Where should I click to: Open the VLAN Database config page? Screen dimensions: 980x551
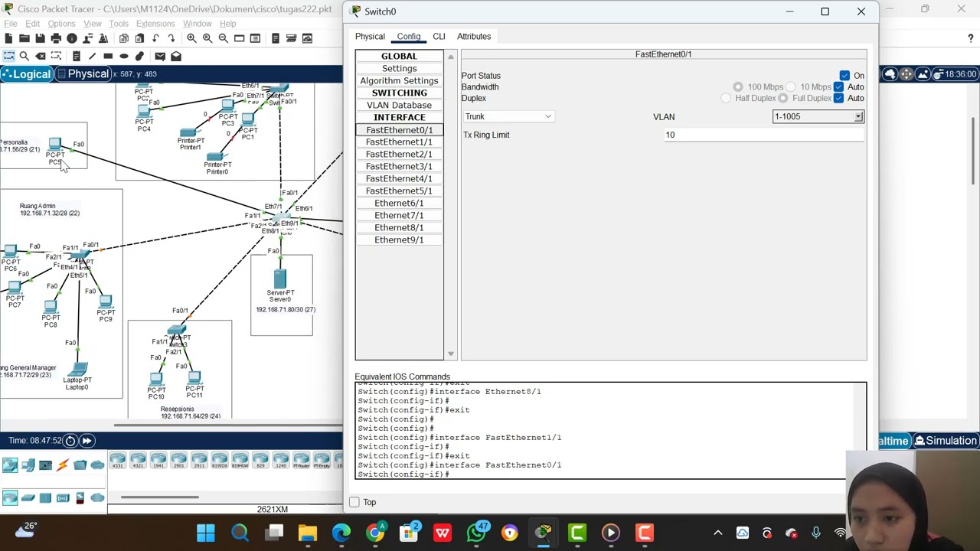[x=399, y=106]
